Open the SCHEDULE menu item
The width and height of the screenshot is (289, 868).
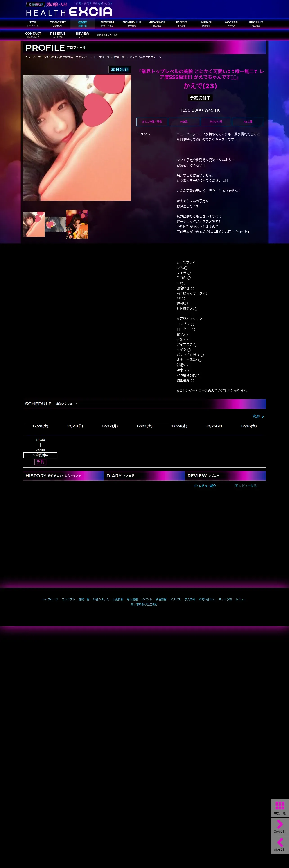tap(132, 24)
